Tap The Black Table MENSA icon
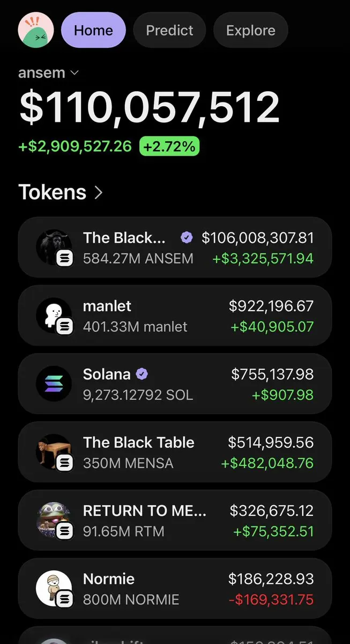This screenshot has height=644, width=350. [x=54, y=452]
